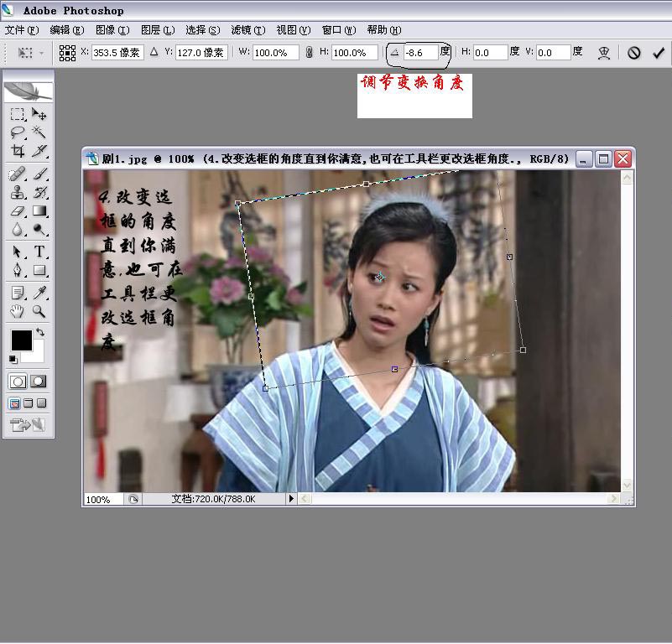672x644 pixels.
Task: Select the Slice tool
Action: 39,151
